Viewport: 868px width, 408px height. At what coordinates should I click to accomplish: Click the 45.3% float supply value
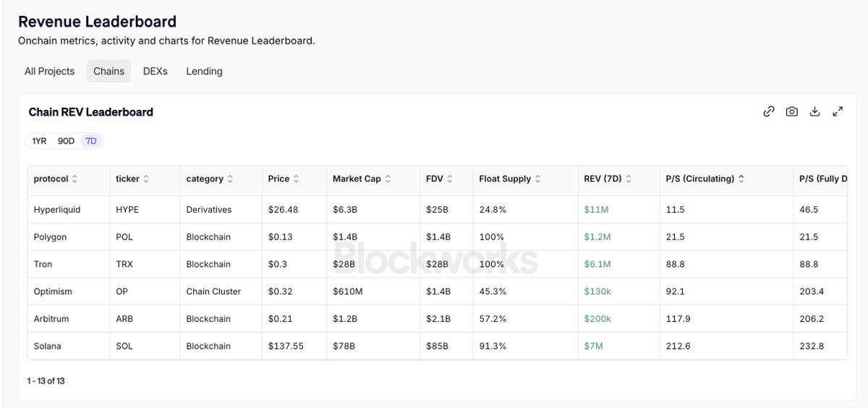click(493, 292)
